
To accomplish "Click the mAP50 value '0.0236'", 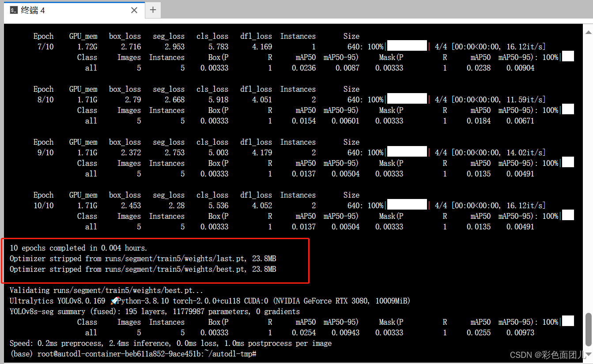I will click(x=304, y=68).
